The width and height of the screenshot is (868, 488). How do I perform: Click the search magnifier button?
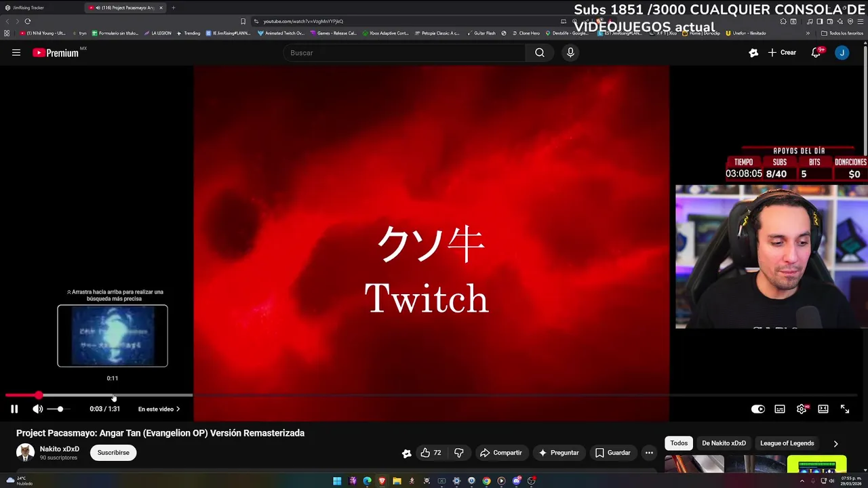(x=540, y=52)
